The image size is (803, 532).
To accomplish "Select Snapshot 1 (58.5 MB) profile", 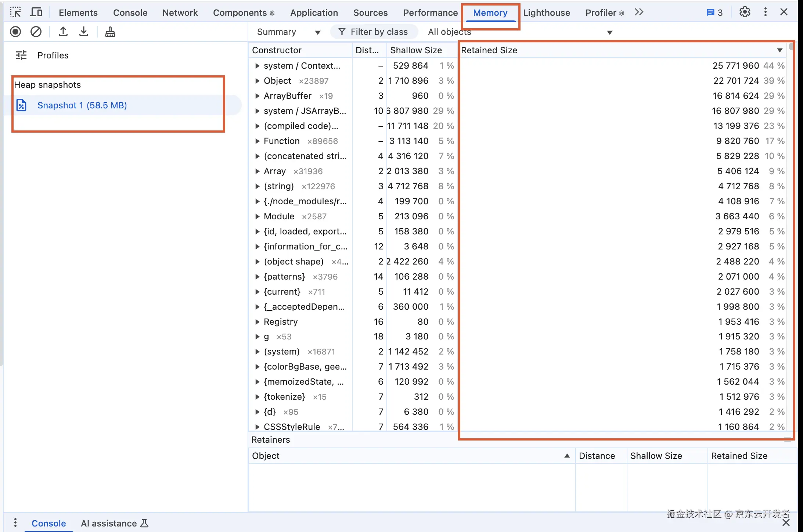I will [x=82, y=105].
